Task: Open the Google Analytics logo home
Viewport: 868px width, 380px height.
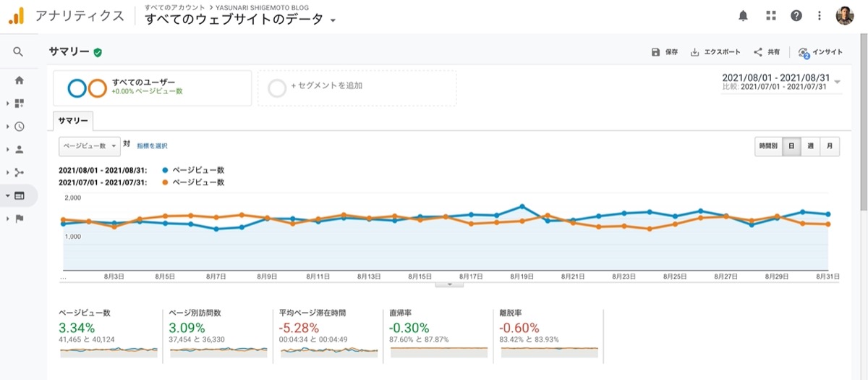Action: point(16,15)
